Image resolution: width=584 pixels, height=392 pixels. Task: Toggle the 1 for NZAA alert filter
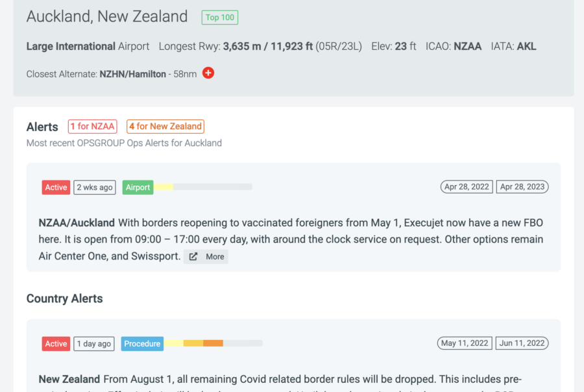[x=92, y=127]
